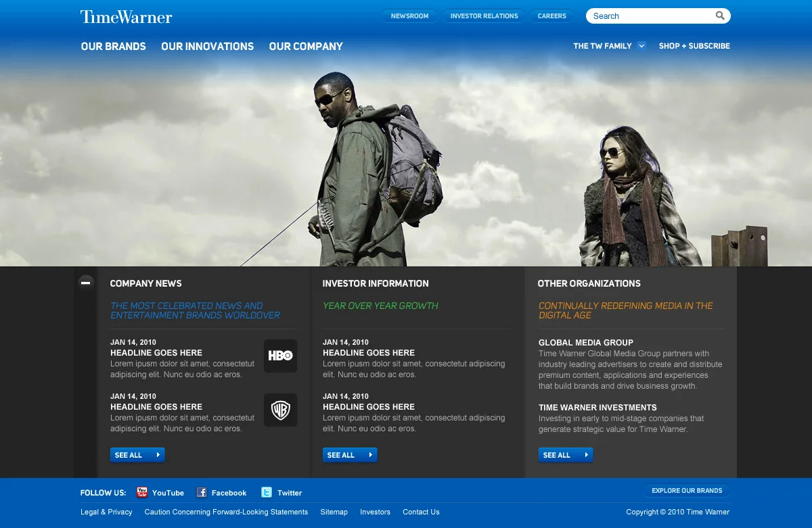Click the Other Organizations heading
The width and height of the screenshot is (812, 528).
[x=589, y=283]
